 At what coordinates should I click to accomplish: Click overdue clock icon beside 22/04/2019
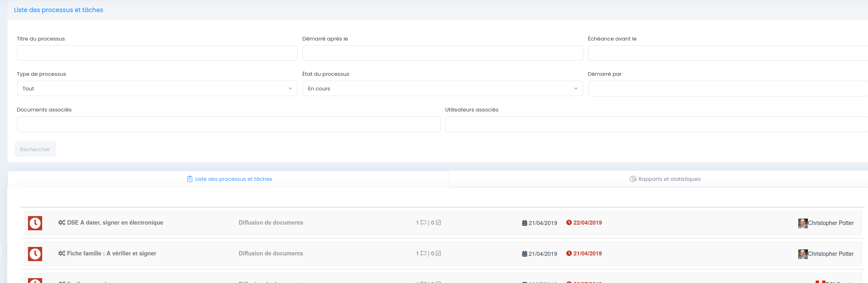(x=569, y=223)
